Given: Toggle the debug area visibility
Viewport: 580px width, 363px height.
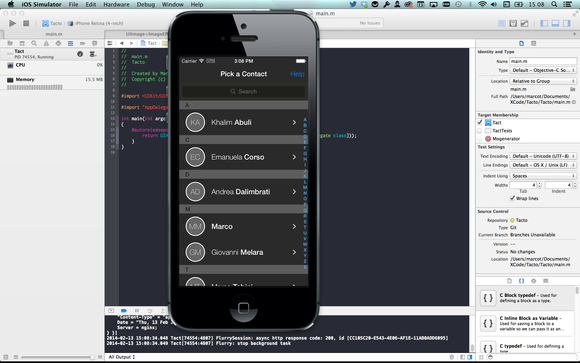Looking at the screenshot, I should [555, 23].
